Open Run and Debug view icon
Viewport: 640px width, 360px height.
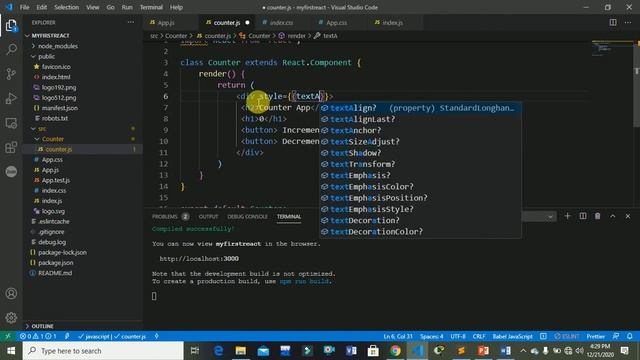(x=11, y=98)
